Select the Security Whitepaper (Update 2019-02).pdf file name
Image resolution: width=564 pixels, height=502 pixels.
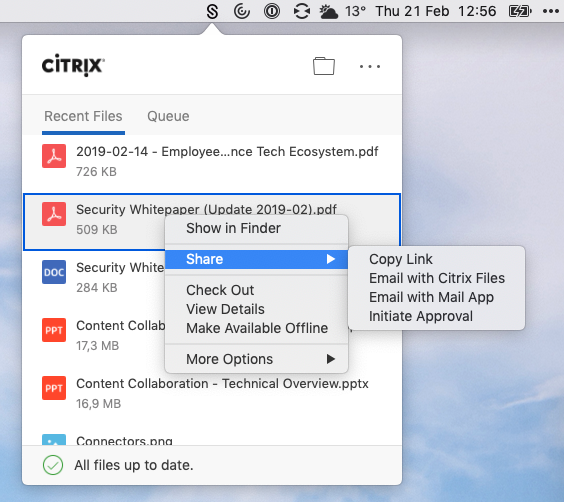click(206, 209)
